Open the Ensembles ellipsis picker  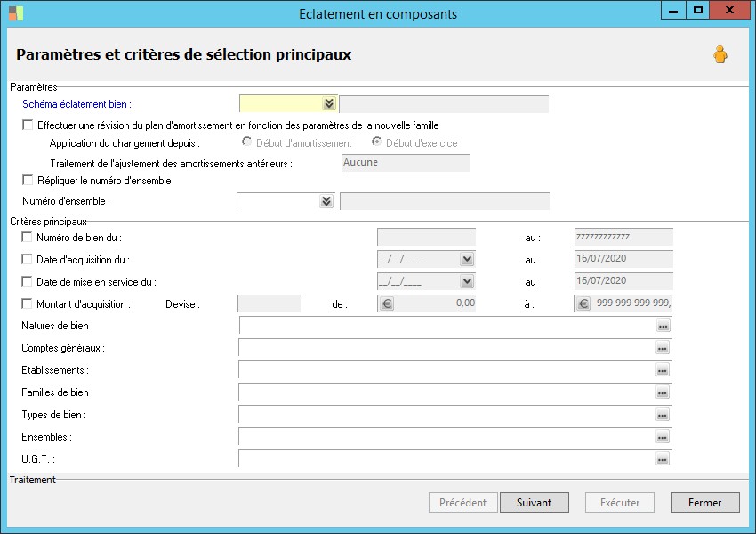(663, 438)
